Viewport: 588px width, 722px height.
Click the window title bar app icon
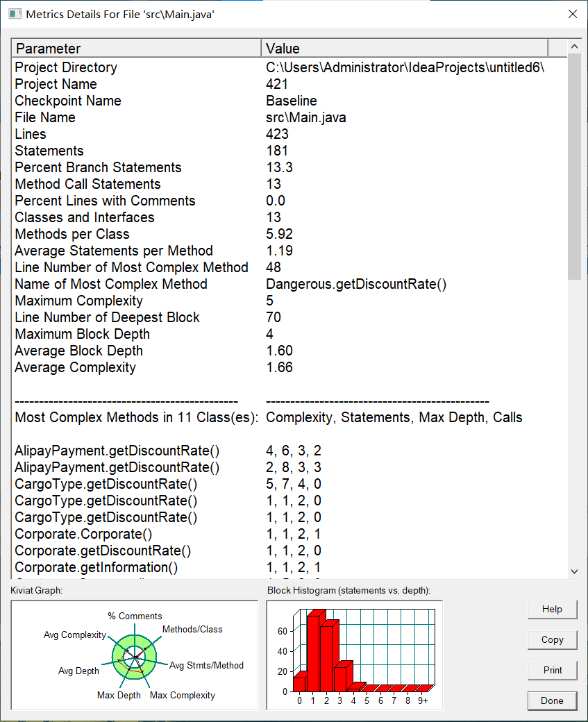[x=15, y=14]
